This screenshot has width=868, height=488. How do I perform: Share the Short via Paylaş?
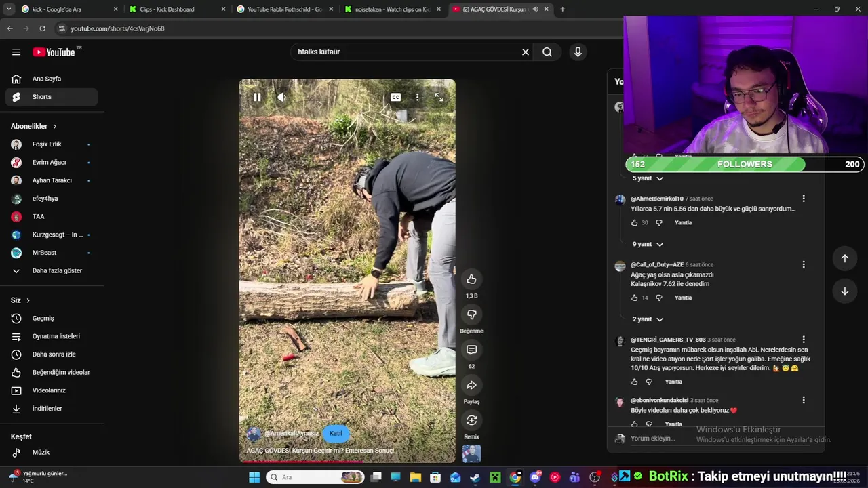pyautogui.click(x=471, y=385)
